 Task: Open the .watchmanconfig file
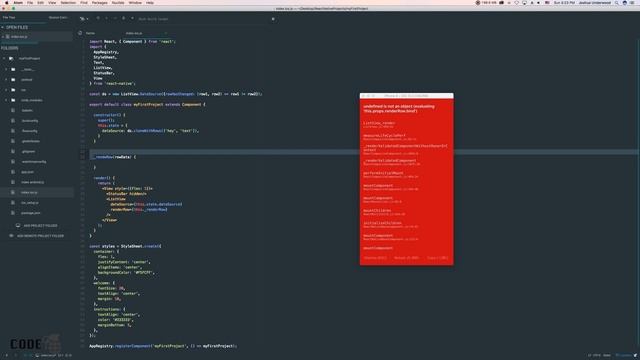pos(34,162)
